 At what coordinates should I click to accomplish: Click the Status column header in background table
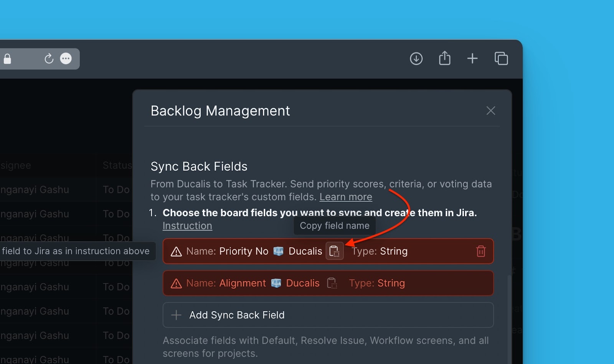tap(117, 165)
